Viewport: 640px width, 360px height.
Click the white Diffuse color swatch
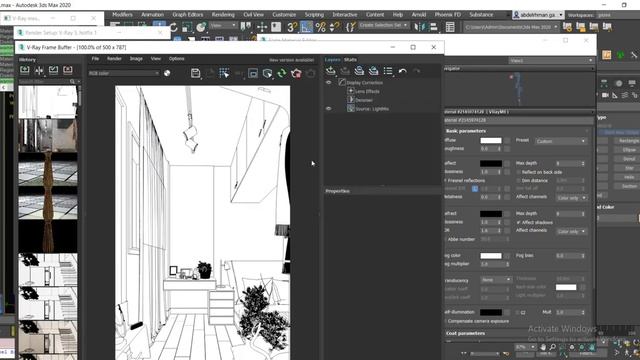click(491, 140)
